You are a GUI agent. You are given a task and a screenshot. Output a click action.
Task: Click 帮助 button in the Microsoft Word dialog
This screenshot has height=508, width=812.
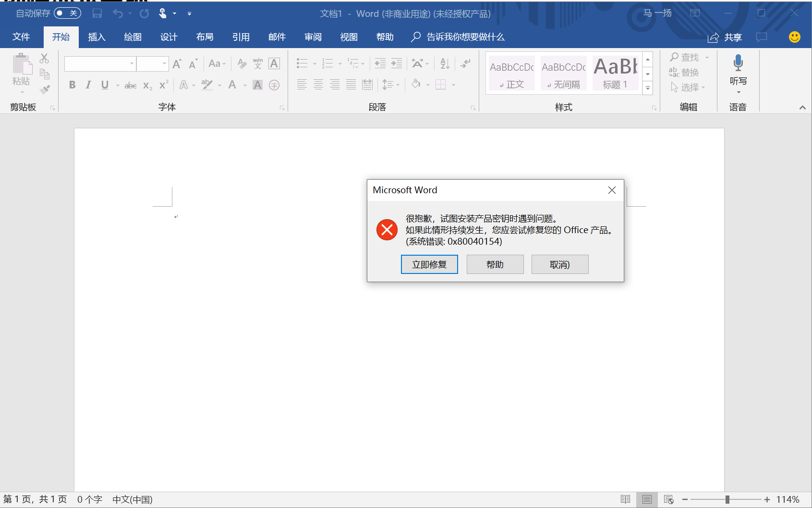(495, 264)
